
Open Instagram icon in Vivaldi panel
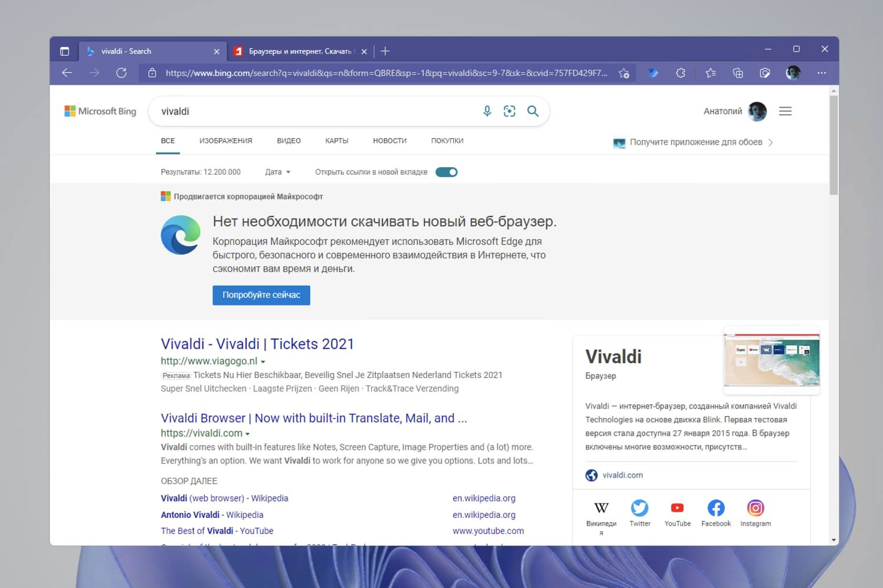click(755, 508)
